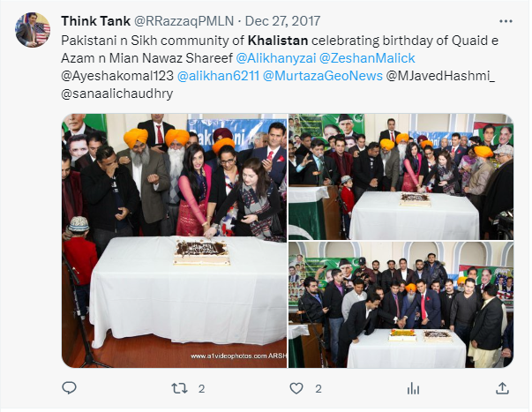This screenshot has height=412, width=532.
Task: View tweet analytics bar chart icon
Action: click(413, 388)
